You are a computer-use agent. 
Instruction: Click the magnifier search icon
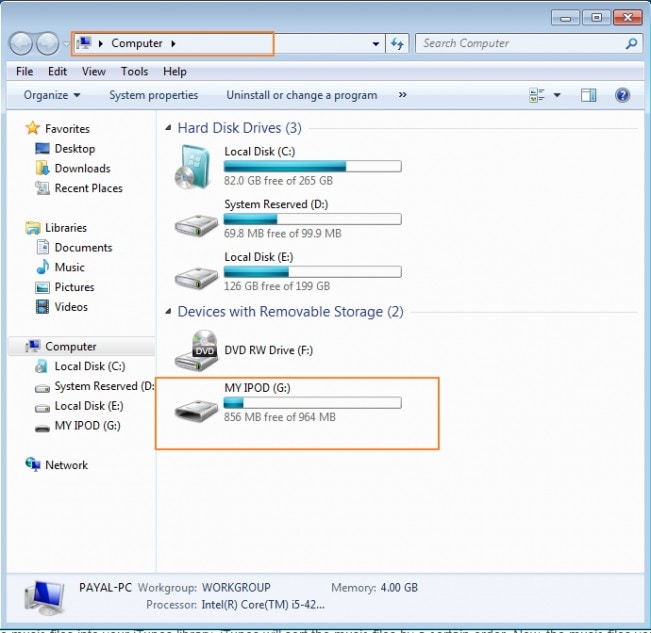(x=631, y=43)
